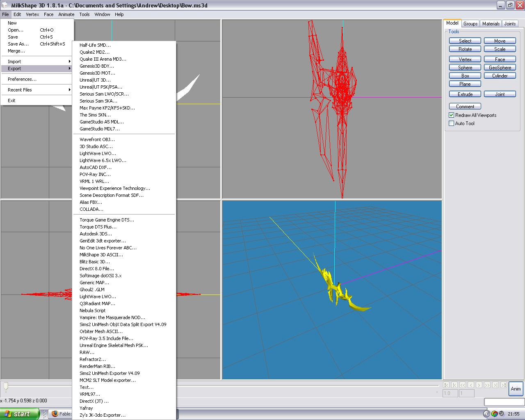The width and height of the screenshot is (525, 420).
Task: Expand hidden system tray icons
Action: 487,414
